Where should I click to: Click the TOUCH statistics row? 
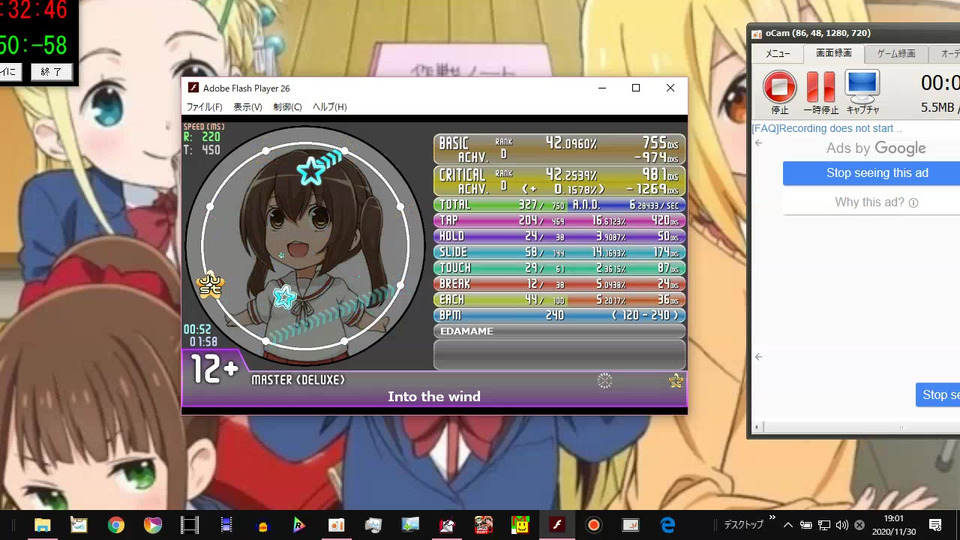pyautogui.click(x=559, y=268)
